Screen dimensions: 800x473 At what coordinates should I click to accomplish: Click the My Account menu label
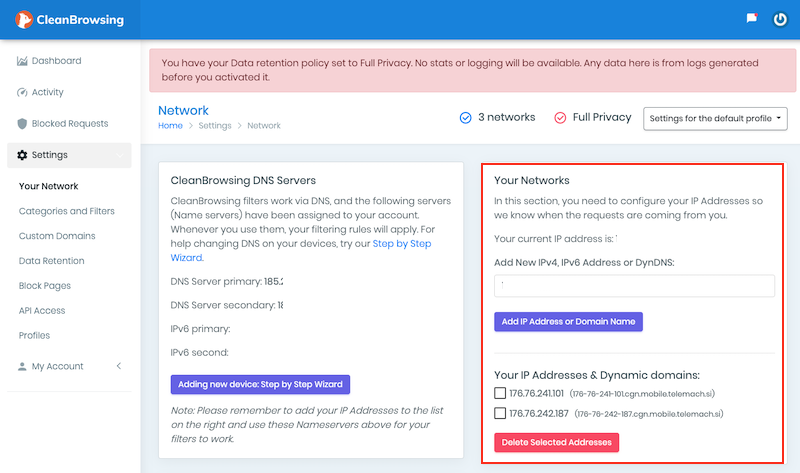pos(57,366)
